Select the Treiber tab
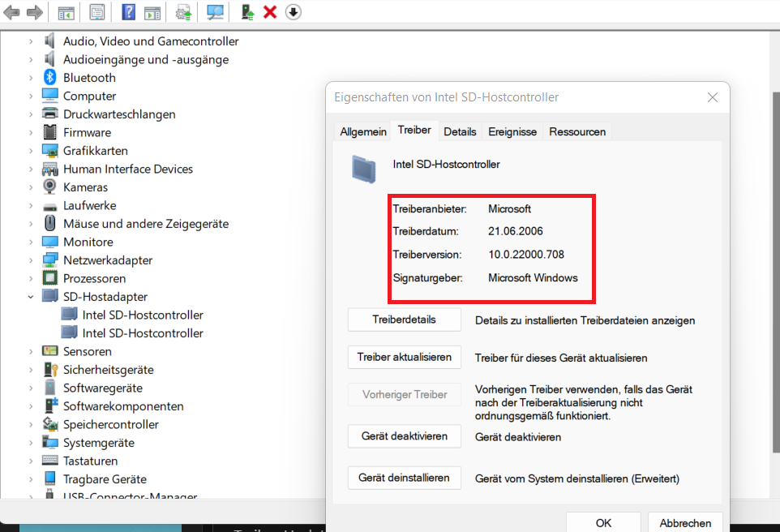Image resolution: width=780 pixels, height=532 pixels. tap(414, 131)
